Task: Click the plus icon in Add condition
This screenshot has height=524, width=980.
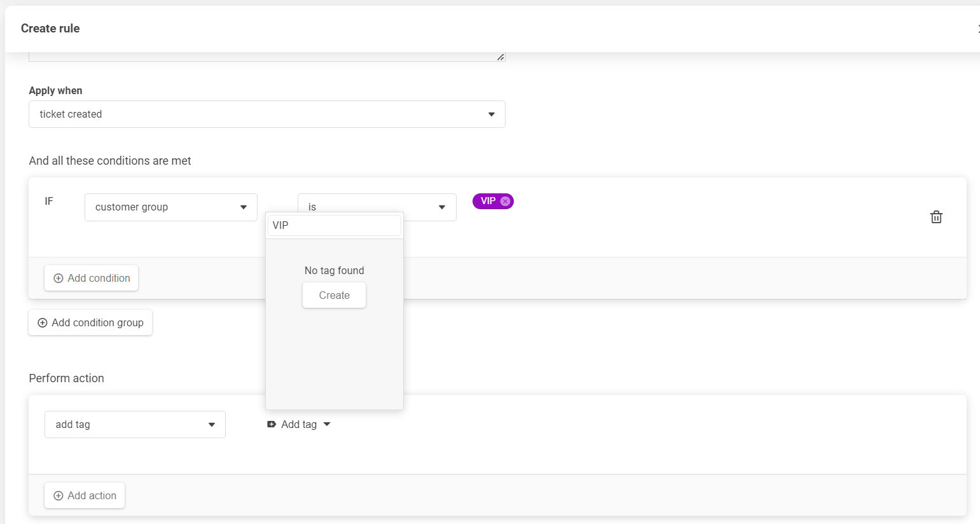Action: pos(59,279)
